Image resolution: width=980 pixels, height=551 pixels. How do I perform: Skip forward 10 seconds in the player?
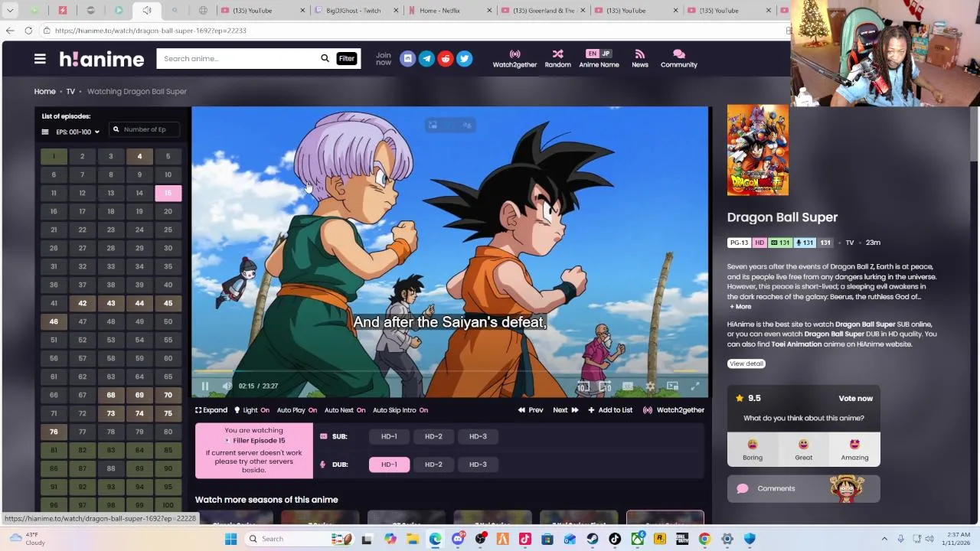[605, 386]
